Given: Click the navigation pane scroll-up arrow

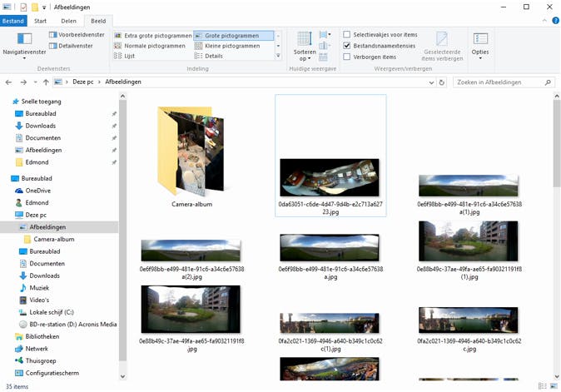Looking at the screenshot, I should tap(122, 97).
